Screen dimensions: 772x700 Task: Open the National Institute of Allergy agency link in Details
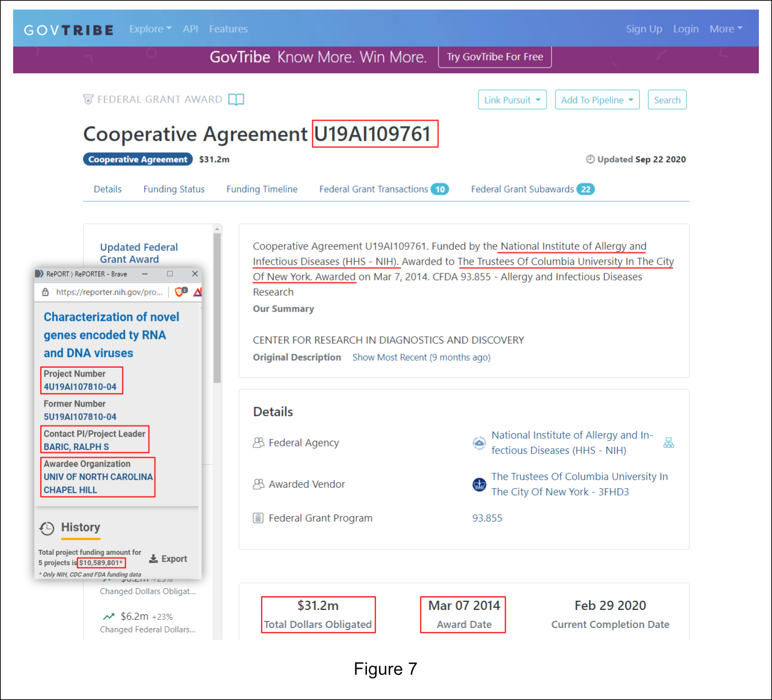(572, 442)
